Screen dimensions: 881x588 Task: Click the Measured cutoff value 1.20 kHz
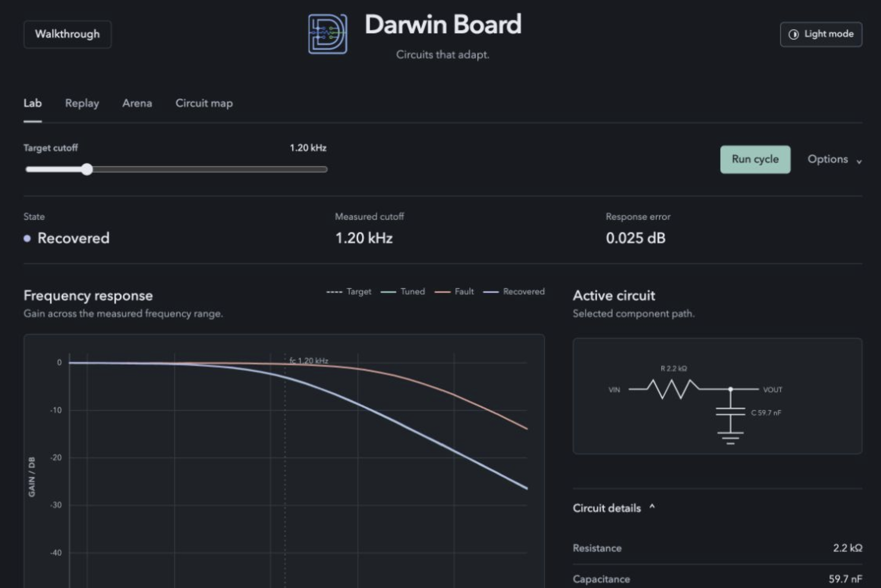(364, 238)
